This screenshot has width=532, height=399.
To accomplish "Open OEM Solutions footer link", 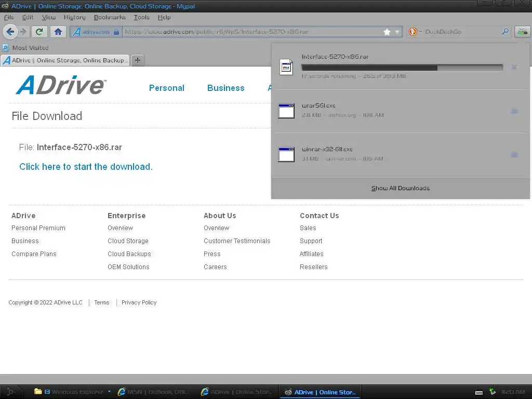I will click(x=128, y=267).
